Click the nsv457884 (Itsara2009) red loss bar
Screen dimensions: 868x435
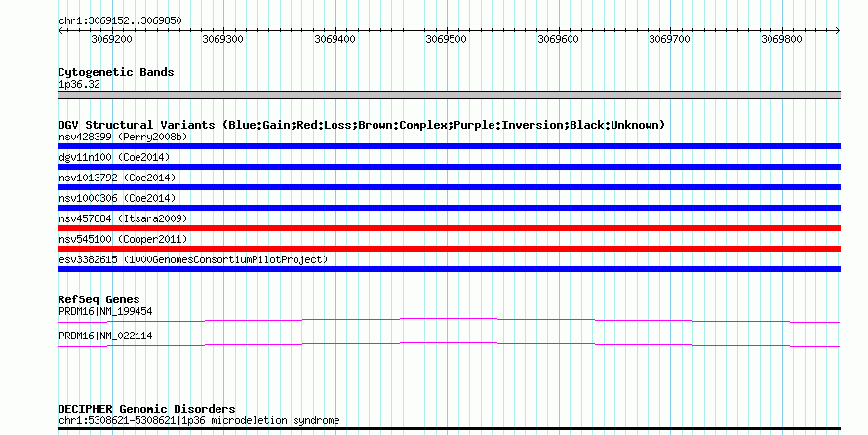pyautogui.click(x=449, y=228)
